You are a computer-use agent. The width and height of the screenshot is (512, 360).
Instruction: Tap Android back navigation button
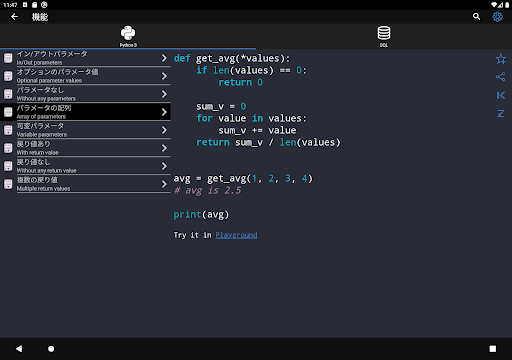point(19,349)
